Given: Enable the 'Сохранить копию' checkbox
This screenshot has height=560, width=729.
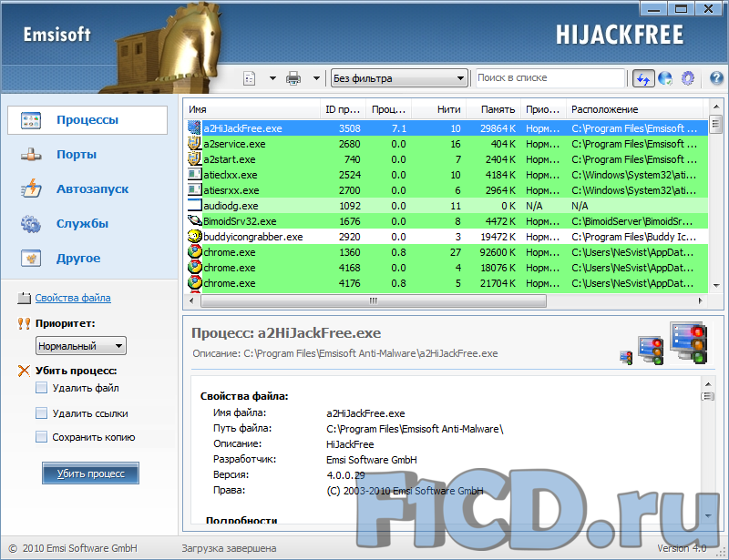Looking at the screenshot, I should point(41,436).
